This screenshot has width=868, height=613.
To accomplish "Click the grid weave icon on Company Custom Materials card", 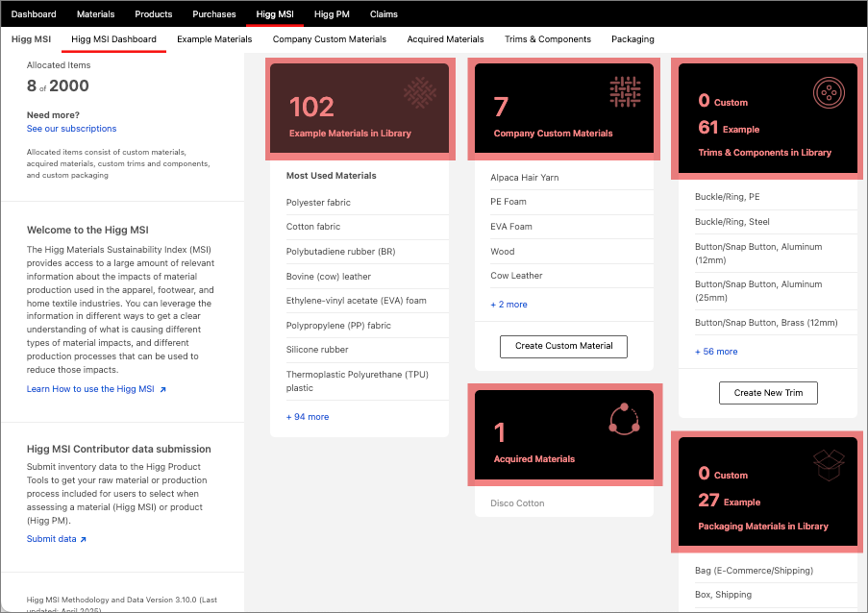I will 625,92.
